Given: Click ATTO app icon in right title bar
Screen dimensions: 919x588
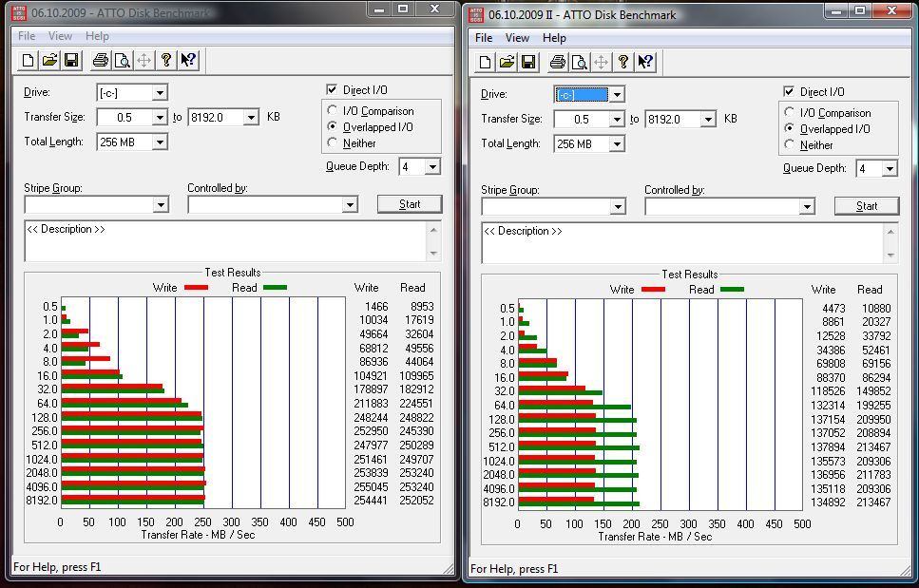Looking at the screenshot, I should pos(477,14).
